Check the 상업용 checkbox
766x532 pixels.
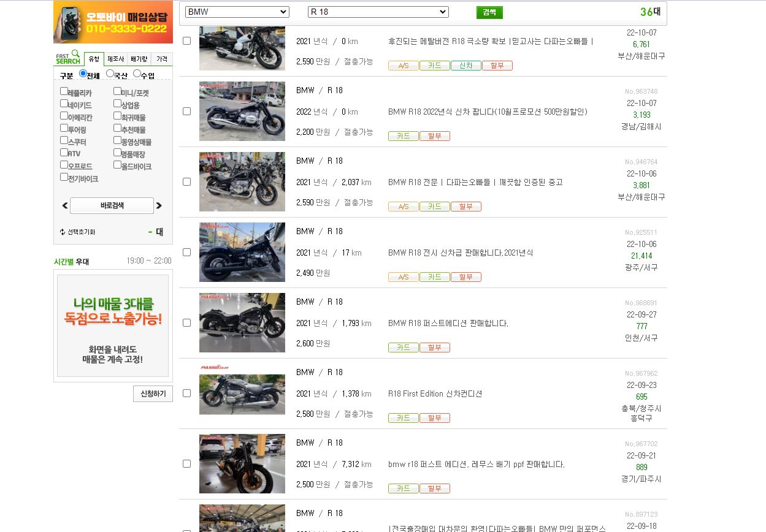click(117, 104)
